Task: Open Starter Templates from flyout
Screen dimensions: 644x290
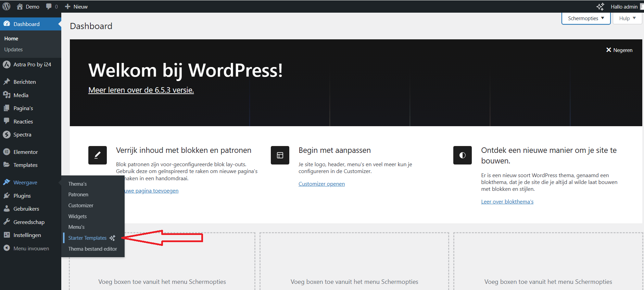Action: click(87, 238)
